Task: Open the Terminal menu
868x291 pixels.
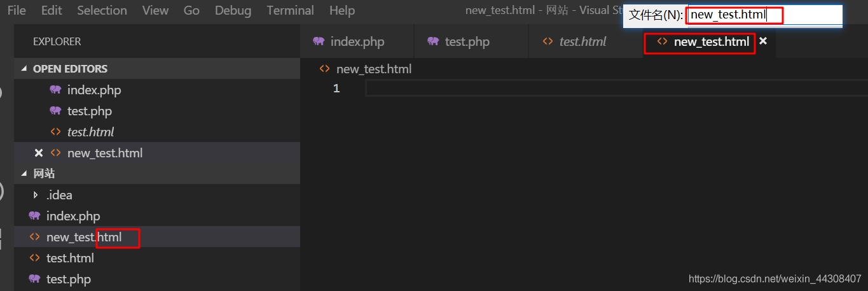Action: tap(290, 10)
